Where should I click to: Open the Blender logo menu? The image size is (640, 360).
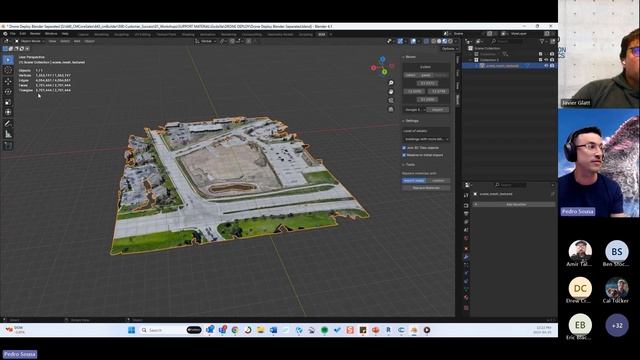[x=5, y=34]
